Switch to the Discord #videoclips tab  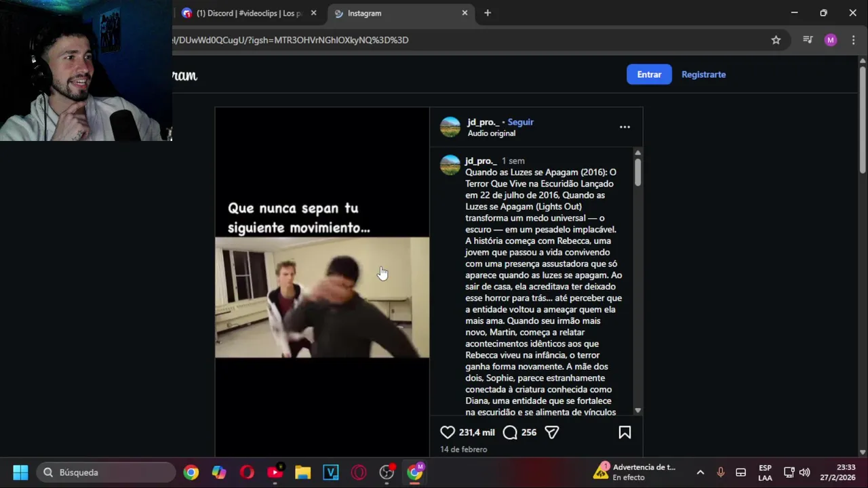point(248,13)
